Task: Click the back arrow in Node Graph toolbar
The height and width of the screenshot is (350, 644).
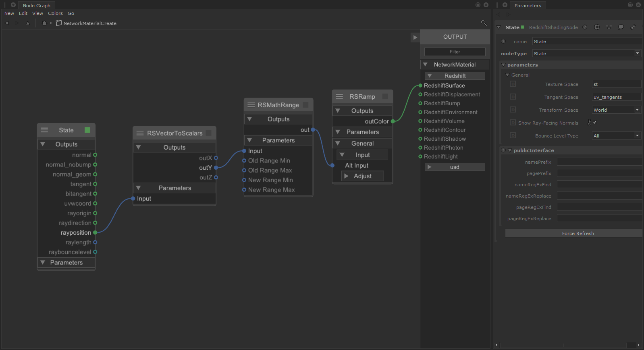Action: point(7,23)
